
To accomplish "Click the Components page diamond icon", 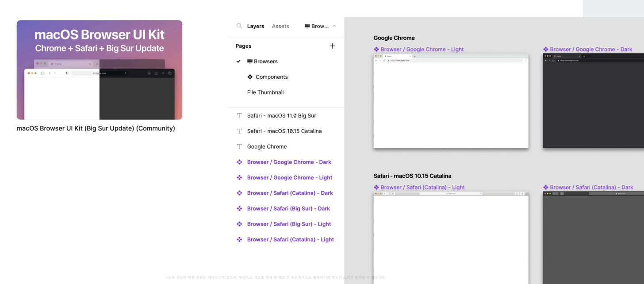I will tap(250, 77).
